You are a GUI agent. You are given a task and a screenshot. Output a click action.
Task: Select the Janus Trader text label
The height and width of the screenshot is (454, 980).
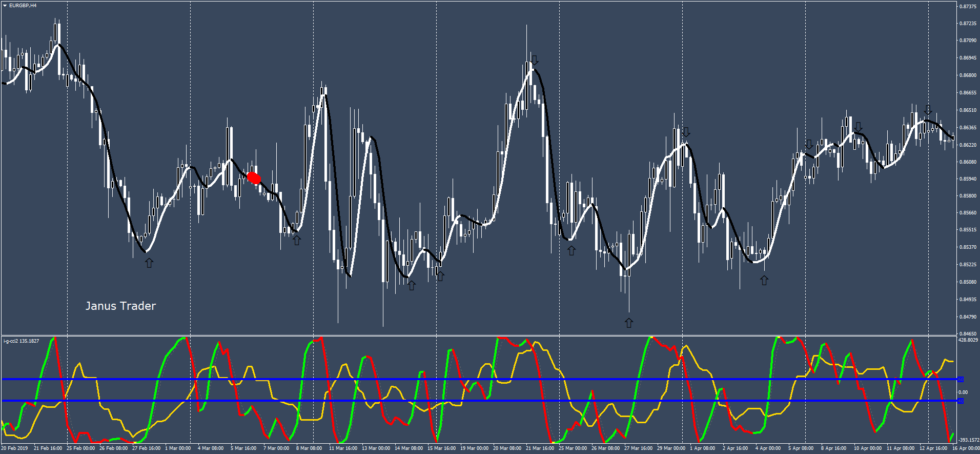click(120, 306)
